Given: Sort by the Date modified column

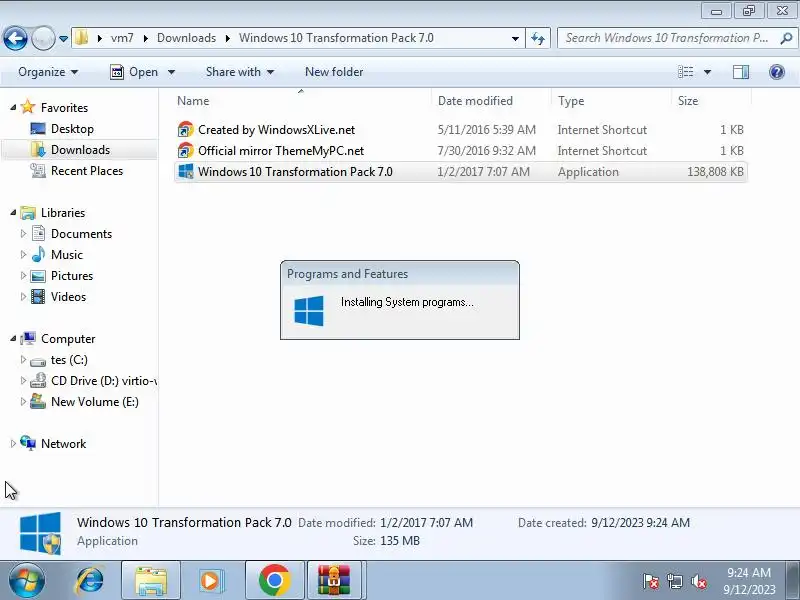Looking at the screenshot, I should [491, 101].
